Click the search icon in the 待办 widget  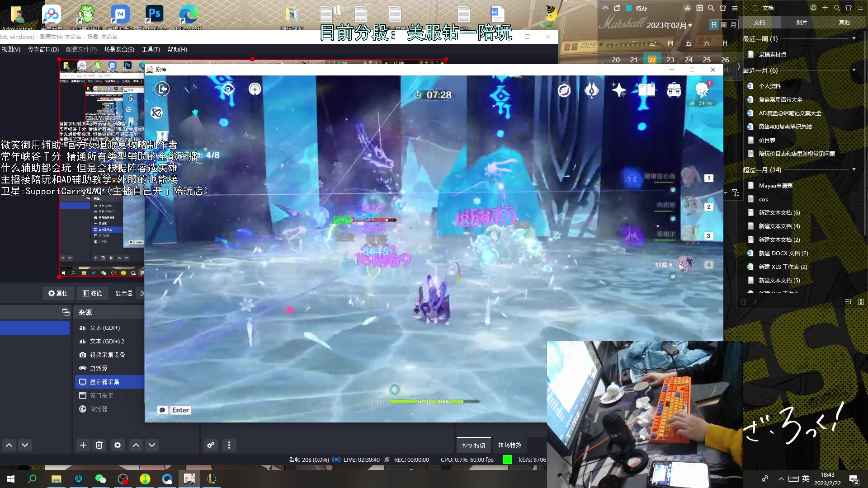(711, 8)
